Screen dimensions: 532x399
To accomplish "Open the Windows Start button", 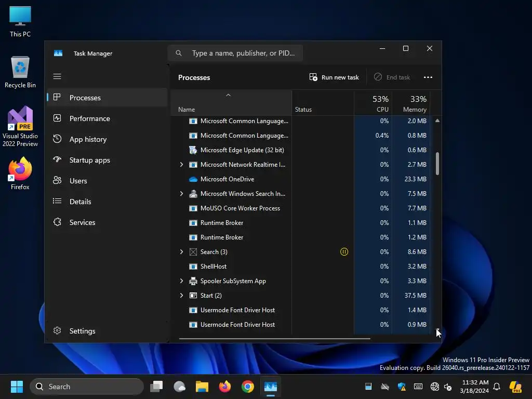I will (x=17, y=387).
